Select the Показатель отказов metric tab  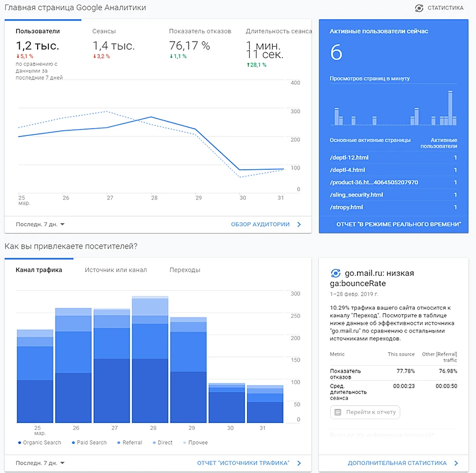[x=200, y=31]
